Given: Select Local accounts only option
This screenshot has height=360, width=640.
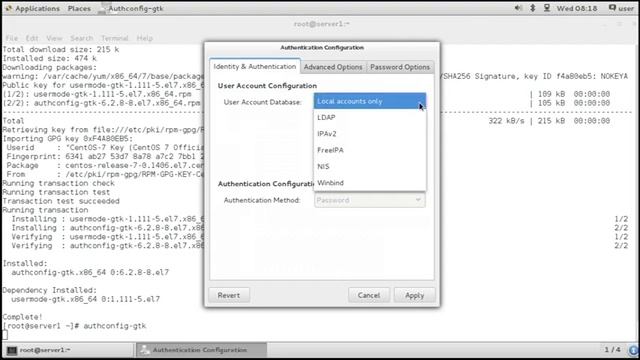Looking at the screenshot, I should (x=370, y=101).
